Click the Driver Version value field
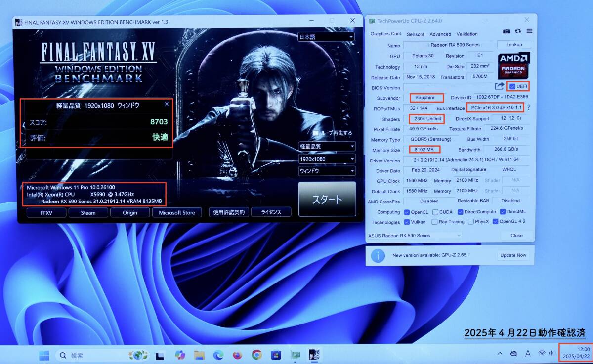The width and height of the screenshot is (593, 364). point(466,161)
